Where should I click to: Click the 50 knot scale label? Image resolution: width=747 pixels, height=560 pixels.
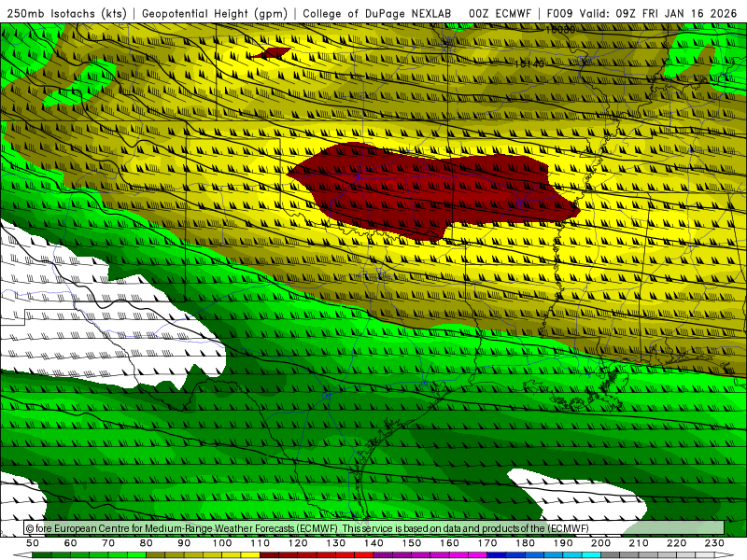coord(33,543)
